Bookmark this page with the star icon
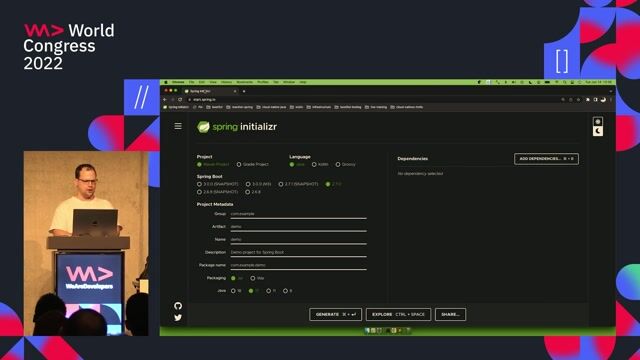This screenshot has height=360, width=640. coord(578,99)
